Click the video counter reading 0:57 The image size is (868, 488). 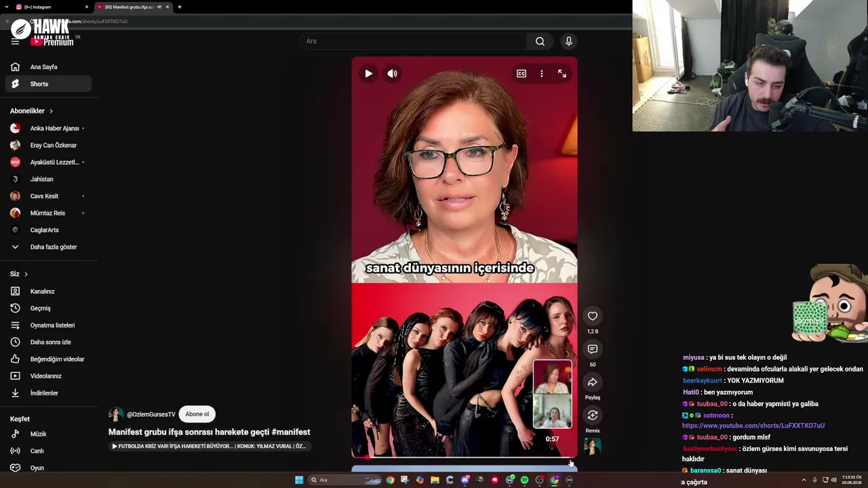pyautogui.click(x=553, y=439)
